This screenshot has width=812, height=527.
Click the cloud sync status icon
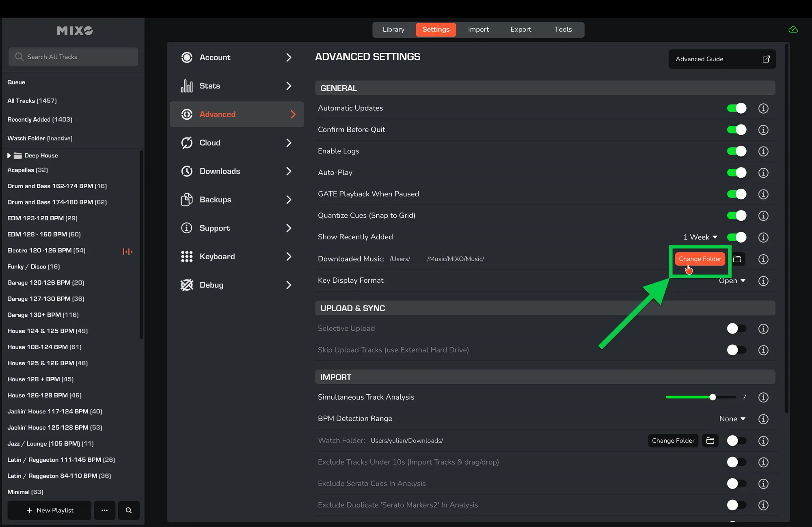[793, 30]
